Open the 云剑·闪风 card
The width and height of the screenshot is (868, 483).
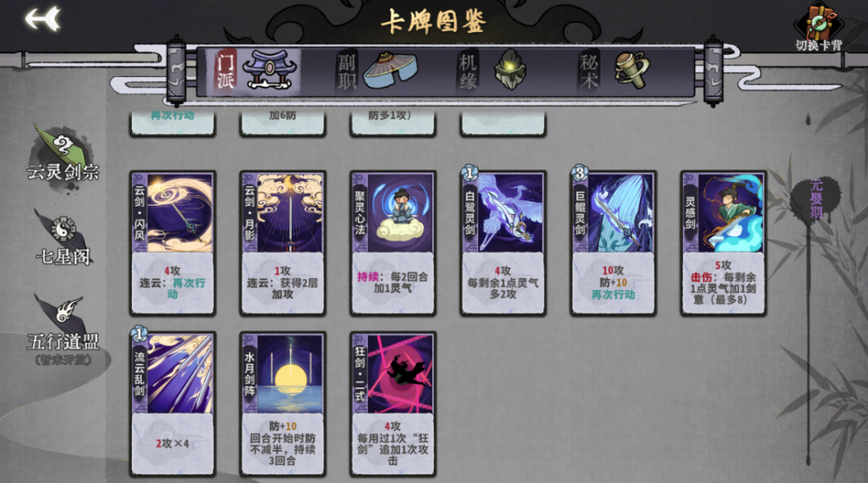click(x=173, y=244)
